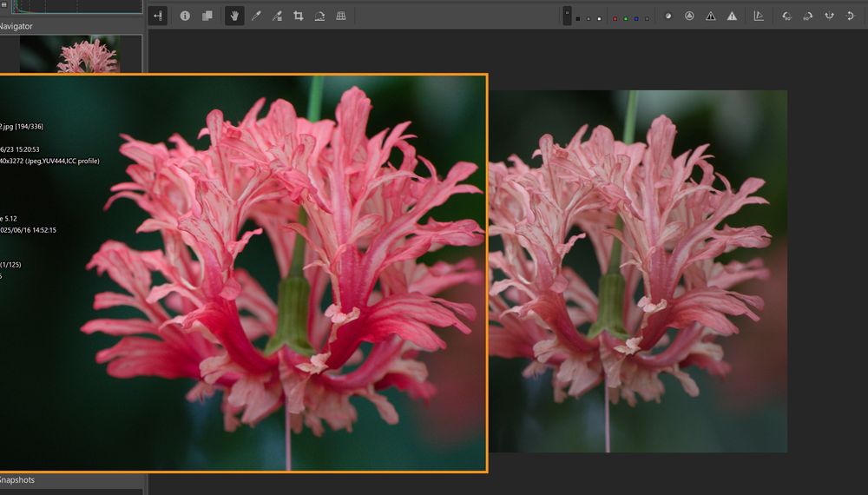Image resolution: width=868 pixels, height=495 pixels.
Task: Click the '(1/125)' shutter speed text
Action: pos(10,265)
